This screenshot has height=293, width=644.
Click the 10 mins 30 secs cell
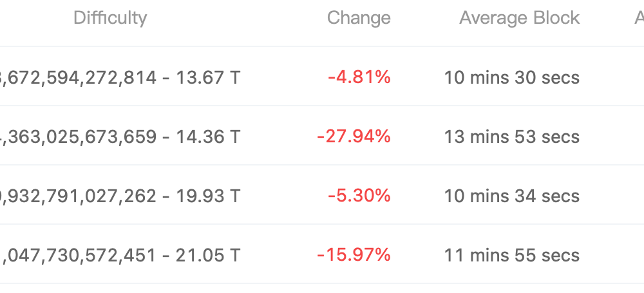[x=512, y=77]
